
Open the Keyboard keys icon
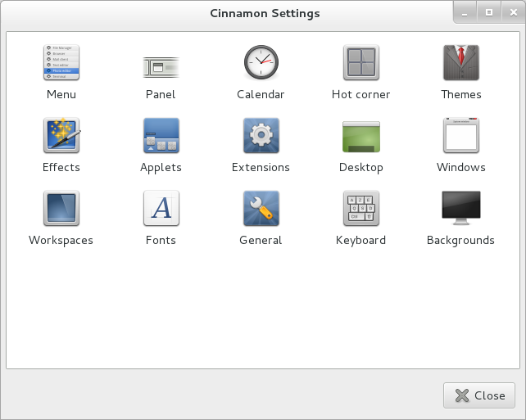click(x=361, y=208)
